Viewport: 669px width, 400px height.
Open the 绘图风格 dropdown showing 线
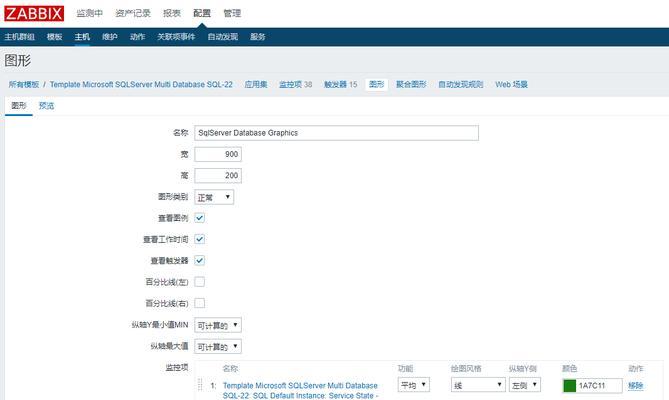coord(478,385)
